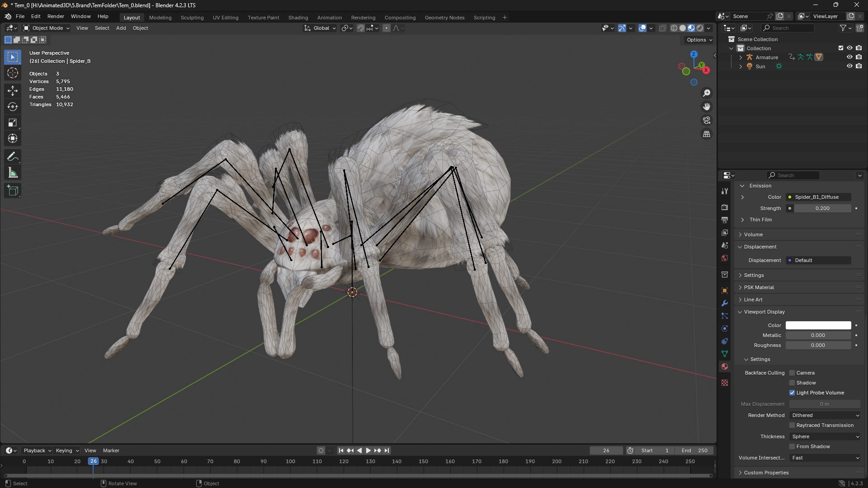
Task: Open Physics properties tab
Action: [x=725, y=328]
